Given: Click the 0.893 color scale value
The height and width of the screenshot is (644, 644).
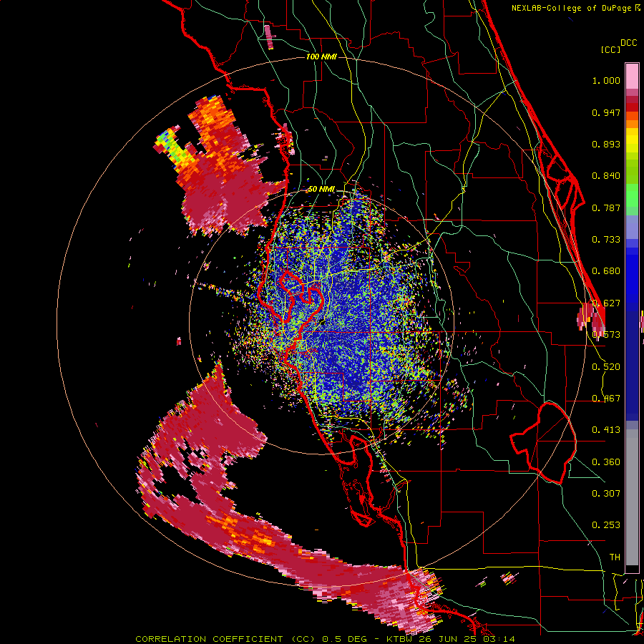Looking at the screenshot, I should 606,144.
